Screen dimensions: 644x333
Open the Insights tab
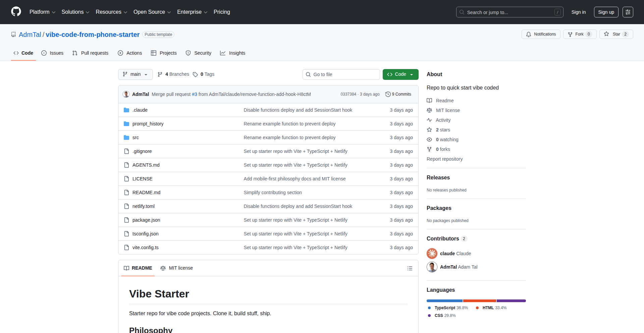(x=233, y=53)
